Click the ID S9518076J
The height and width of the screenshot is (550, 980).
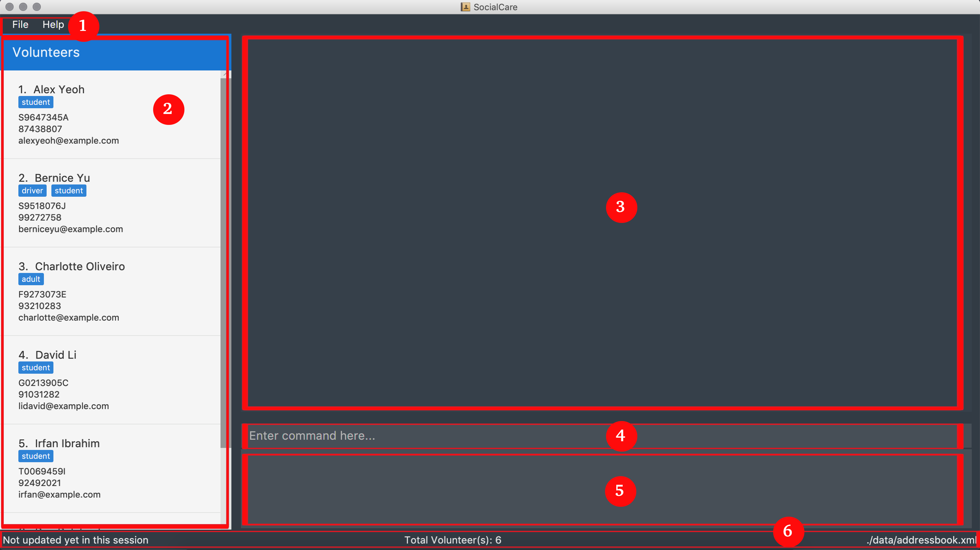[x=42, y=206]
